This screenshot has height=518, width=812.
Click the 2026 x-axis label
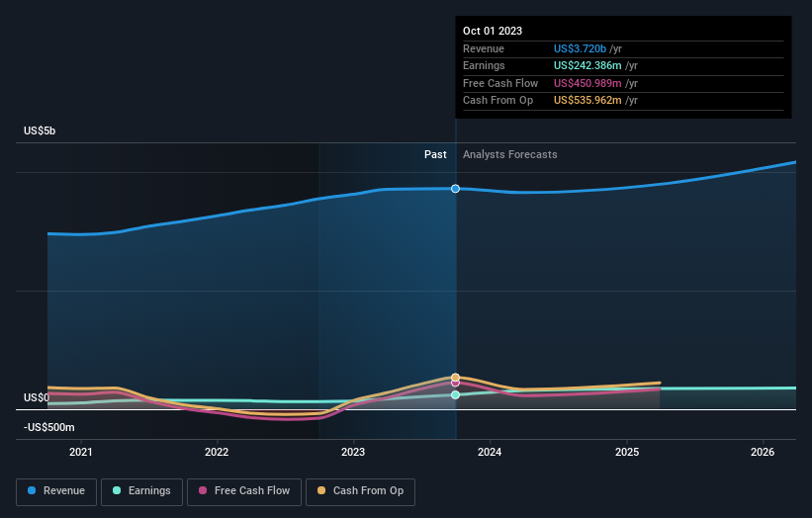point(763,452)
